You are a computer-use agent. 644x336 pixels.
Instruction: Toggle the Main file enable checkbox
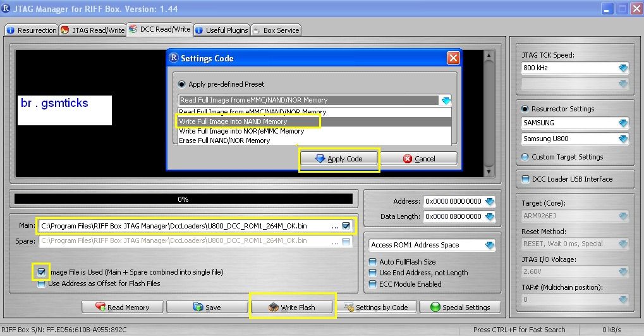[x=346, y=225]
